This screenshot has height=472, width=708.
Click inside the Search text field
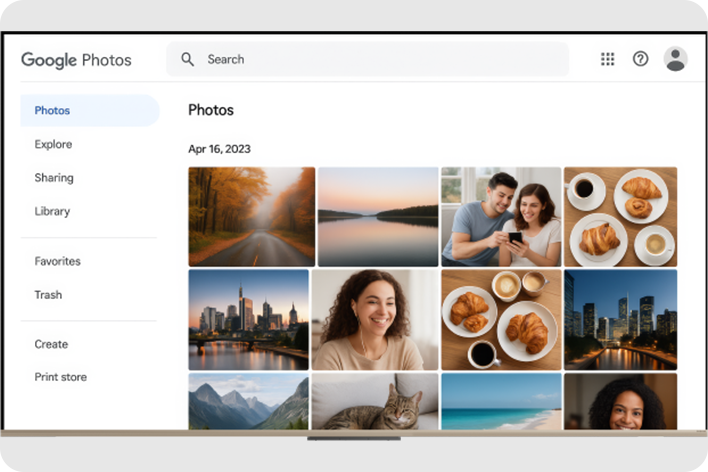[380, 59]
